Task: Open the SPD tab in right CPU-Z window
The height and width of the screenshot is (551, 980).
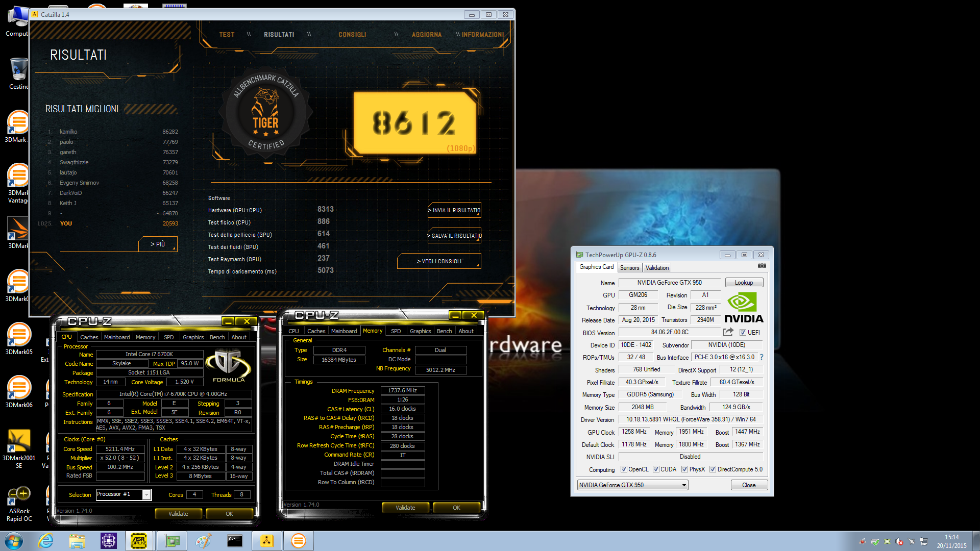Action: tap(396, 331)
